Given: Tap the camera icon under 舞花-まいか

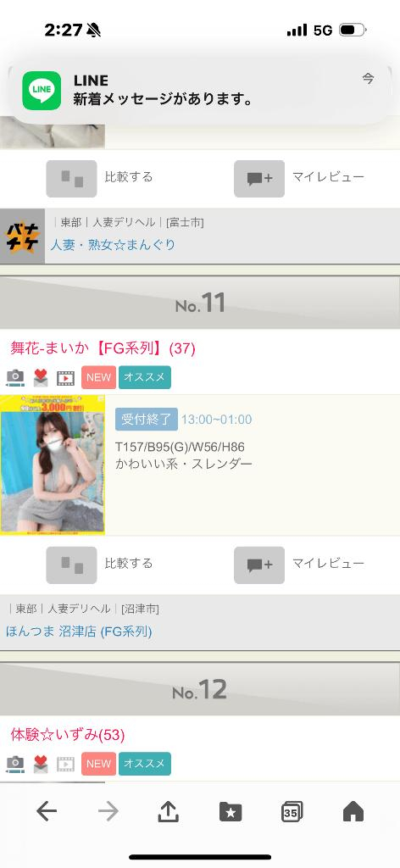Looking at the screenshot, I should [15, 377].
